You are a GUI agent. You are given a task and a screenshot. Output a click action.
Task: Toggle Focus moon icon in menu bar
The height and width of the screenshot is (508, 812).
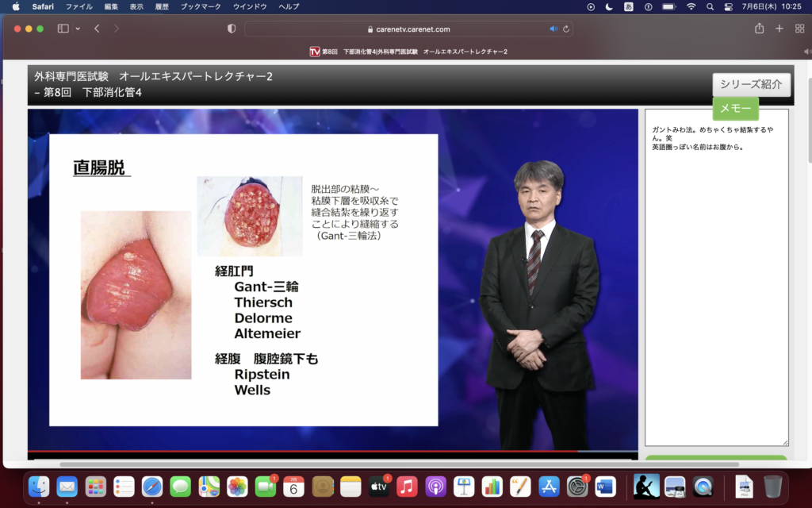[609, 6]
